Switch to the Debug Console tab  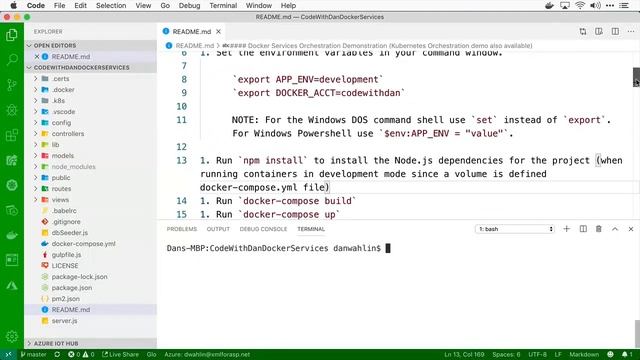pos(263,229)
